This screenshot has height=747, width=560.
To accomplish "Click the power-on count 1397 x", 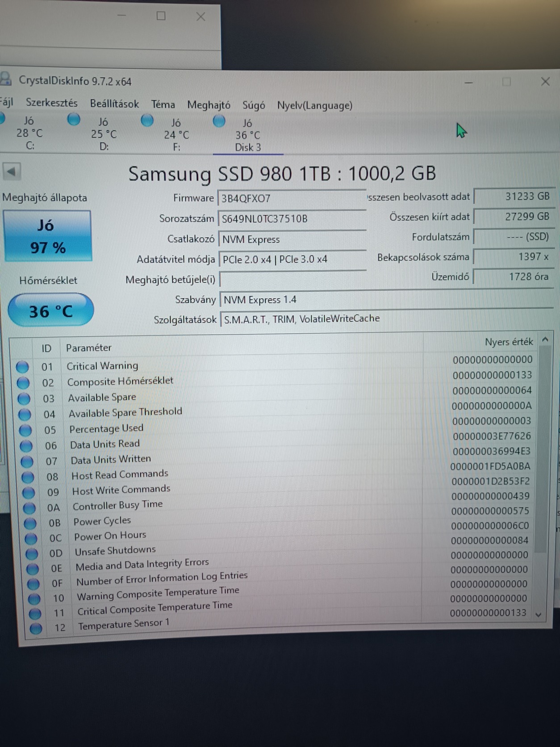I will pyautogui.click(x=513, y=256).
